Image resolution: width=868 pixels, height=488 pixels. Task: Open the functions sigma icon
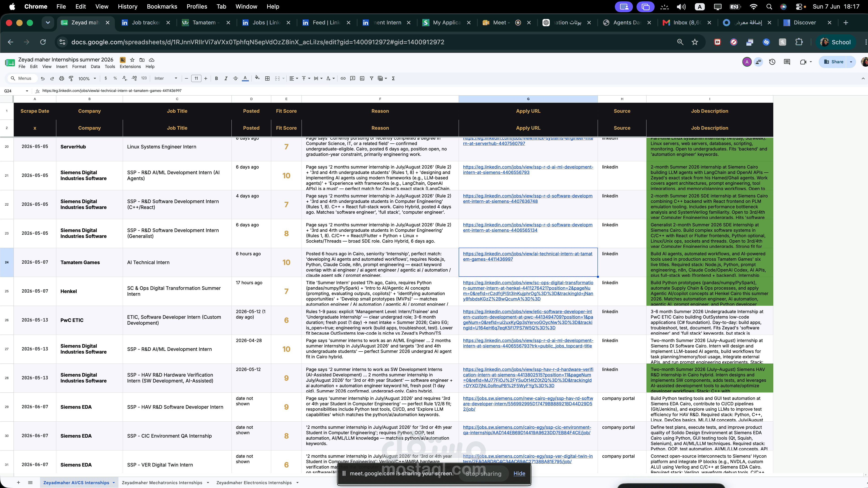pos(393,78)
